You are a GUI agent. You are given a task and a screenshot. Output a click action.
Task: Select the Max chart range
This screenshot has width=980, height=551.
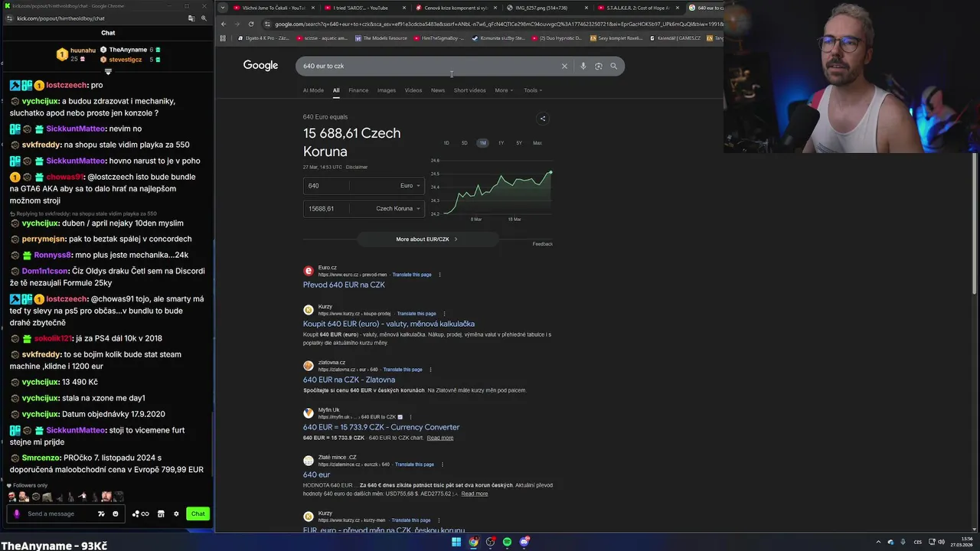[x=537, y=143]
